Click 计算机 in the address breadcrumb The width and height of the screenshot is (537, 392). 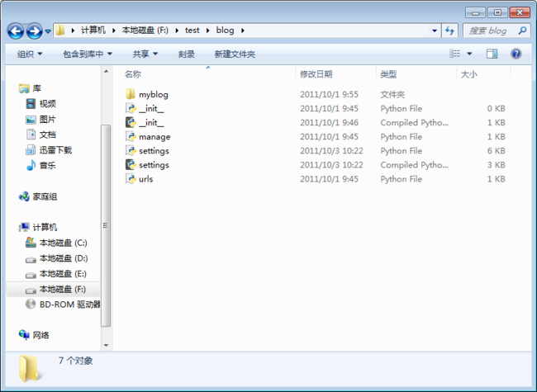coord(93,31)
